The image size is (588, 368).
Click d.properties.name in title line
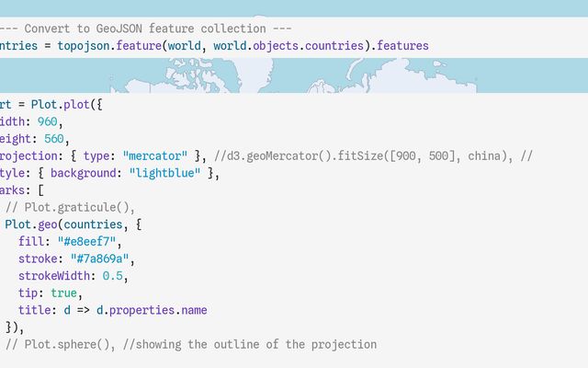(x=147, y=310)
